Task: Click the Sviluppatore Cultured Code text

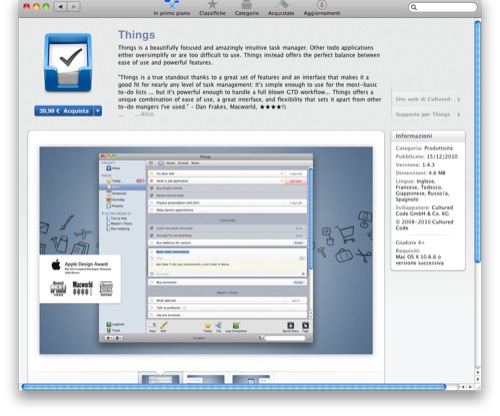Action: point(424,210)
